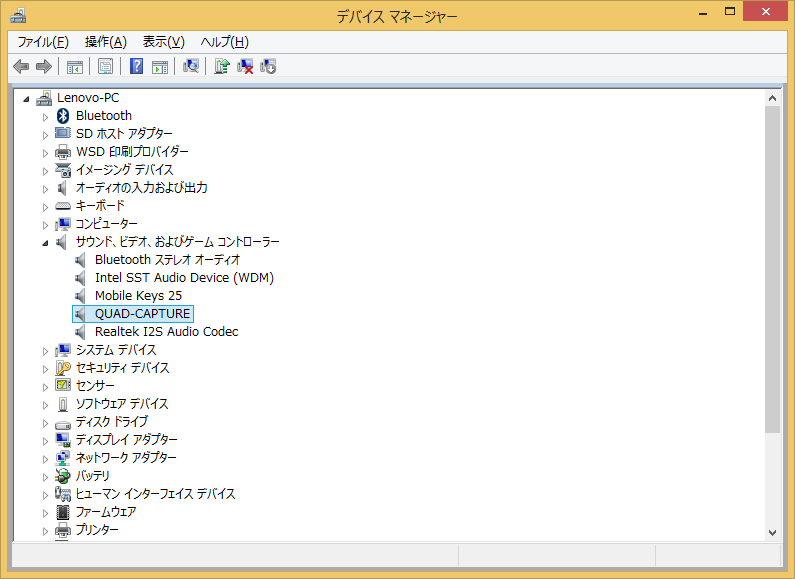795x579 pixels.
Task: Click the WSD 印刷プロバイダー printer icon
Action: (x=63, y=152)
